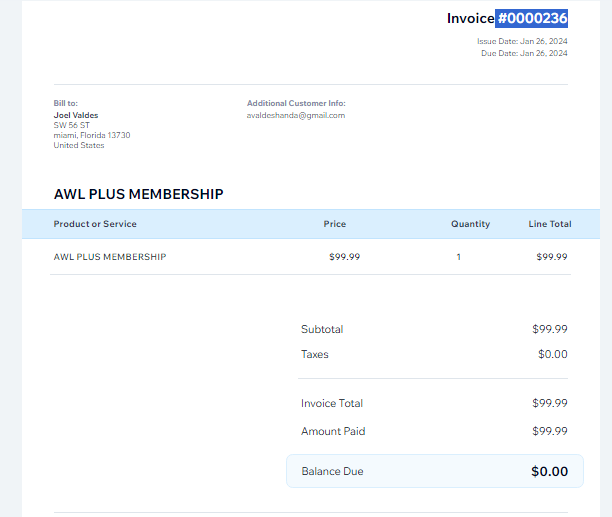The width and height of the screenshot is (612, 517).
Task: Click the $99.99 value in Line Total column
Action: [x=552, y=257]
